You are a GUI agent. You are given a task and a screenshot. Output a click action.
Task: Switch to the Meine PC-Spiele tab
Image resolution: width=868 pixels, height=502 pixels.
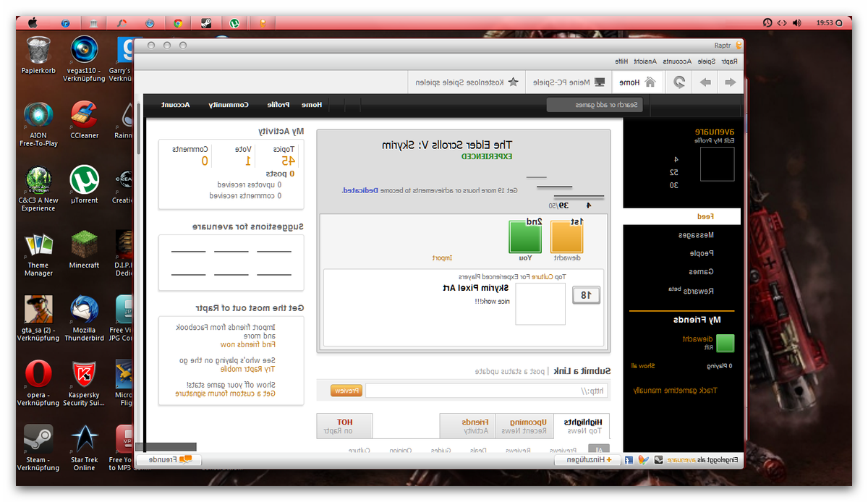569,82
